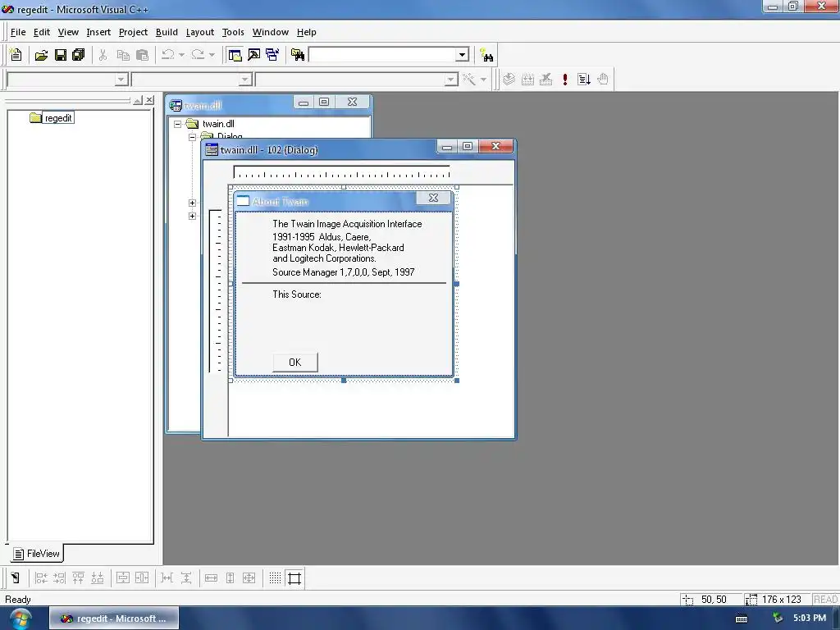Click the Search help binoculars icon
Screen dimensions: 840x630
coord(487,55)
